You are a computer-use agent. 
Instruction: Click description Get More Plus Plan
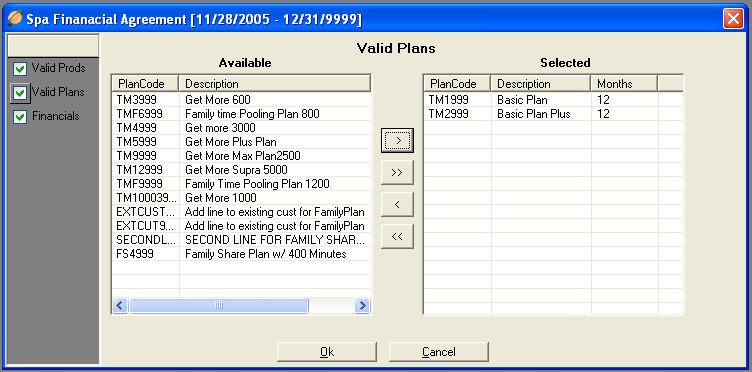click(231, 142)
